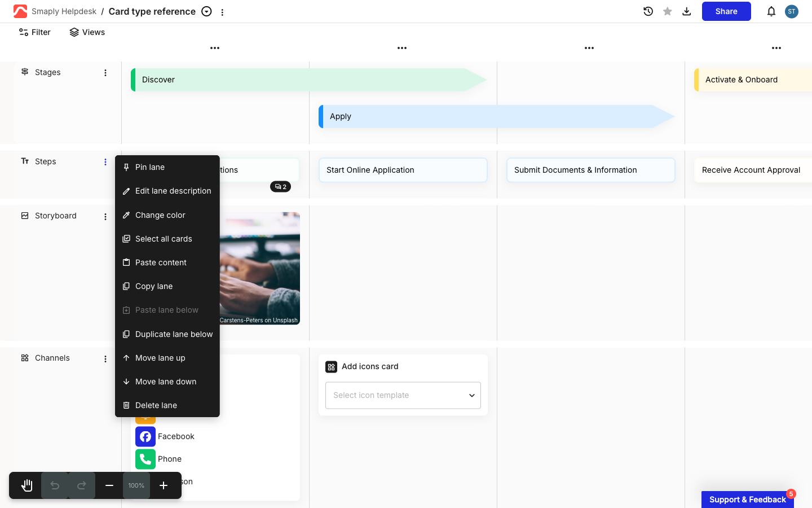The image size is (812, 508).
Task: Open the Select icon template dropdown
Action: (x=403, y=395)
